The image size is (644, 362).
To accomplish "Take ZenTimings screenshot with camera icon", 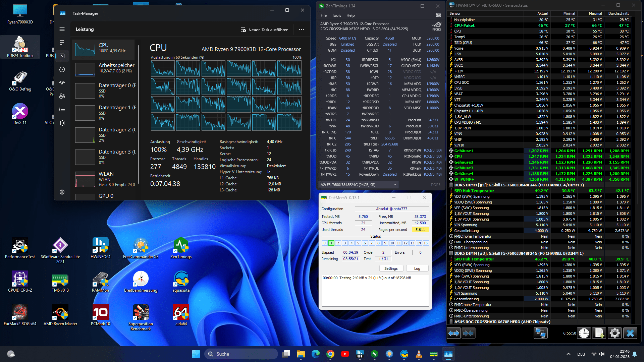I will [438, 15].
